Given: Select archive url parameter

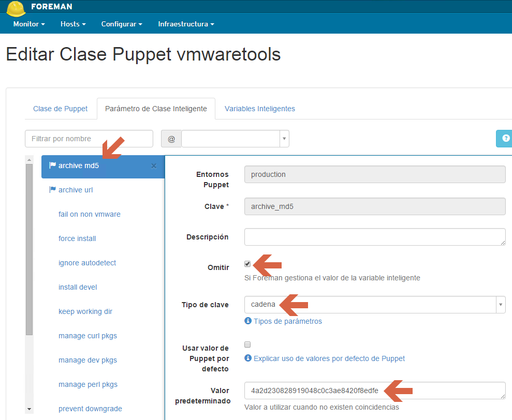Looking at the screenshot, I should coord(76,190).
